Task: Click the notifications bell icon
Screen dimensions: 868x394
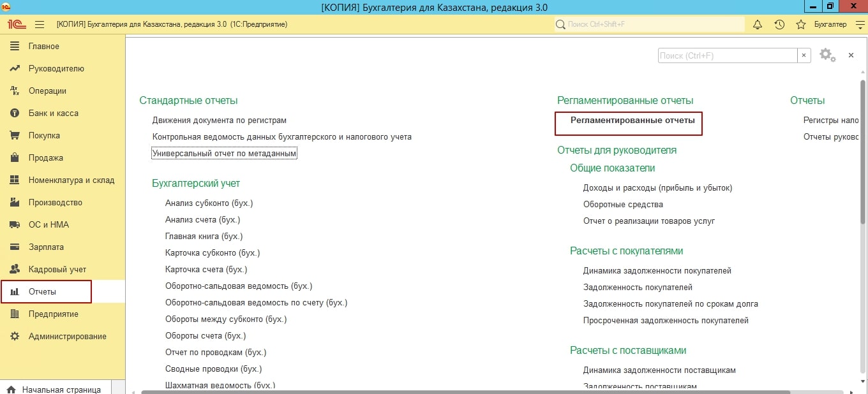Action: (758, 24)
